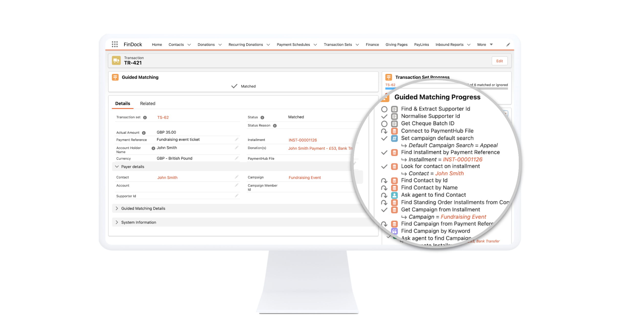The height and width of the screenshot is (330, 644).
Task: Click checkmark beside Normalise Supporter Id
Action: [x=384, y=117]
